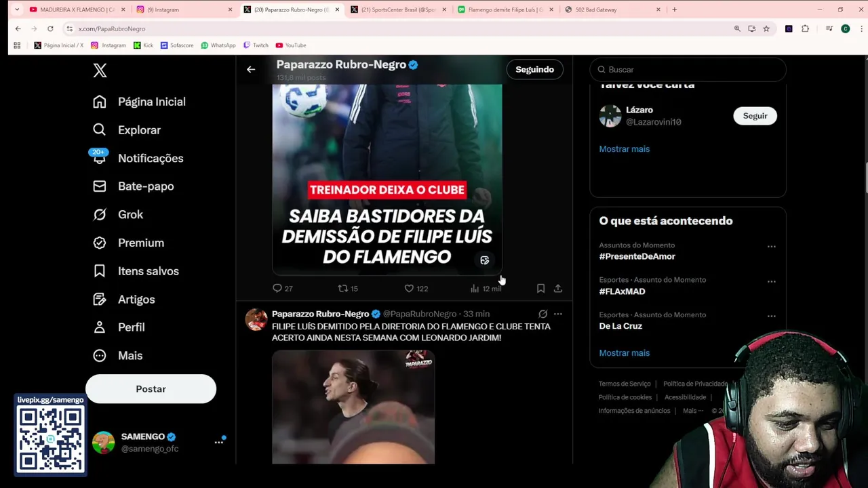868x488 pixels.
Task: Open the YouTube bookmark
Action: pyautogui.click(x=290, y=45)
